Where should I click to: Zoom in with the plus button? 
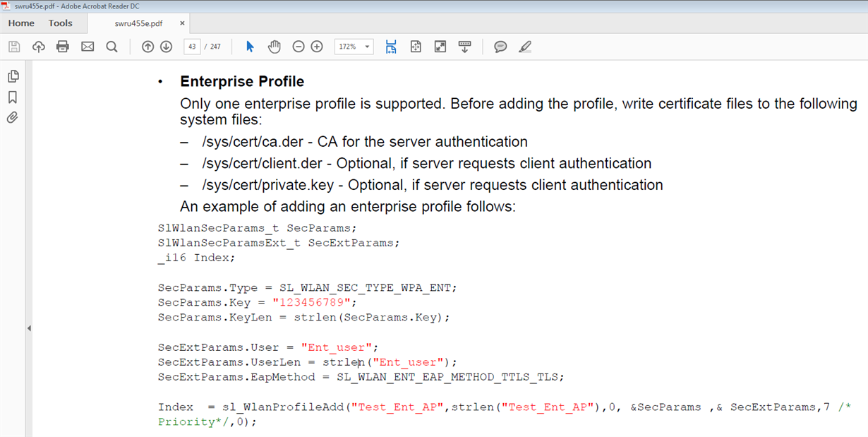tap(317, 47)
